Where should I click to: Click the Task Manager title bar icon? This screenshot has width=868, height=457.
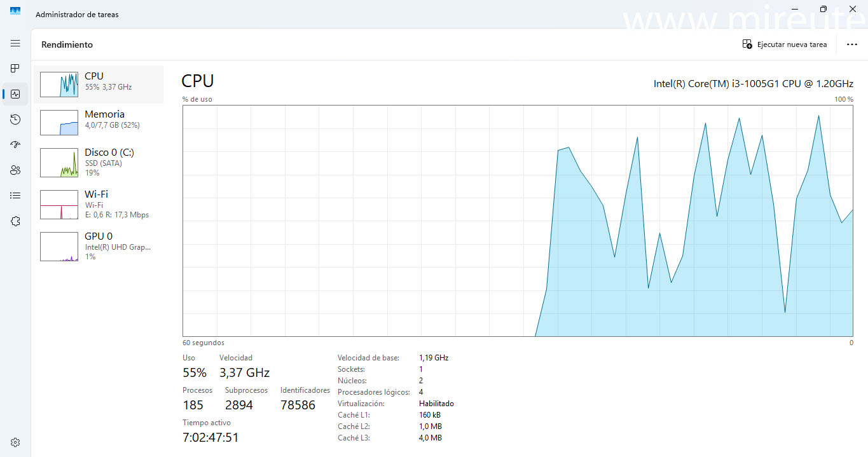pyautogui.click(x=15, y=11)
